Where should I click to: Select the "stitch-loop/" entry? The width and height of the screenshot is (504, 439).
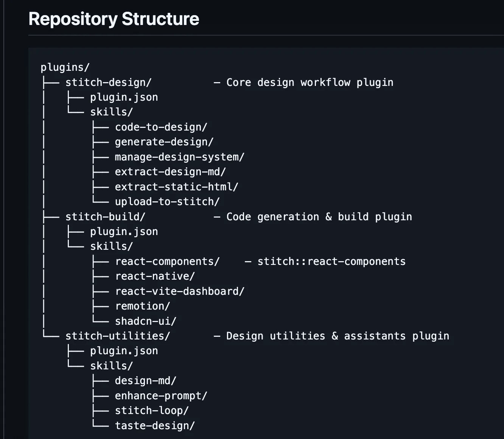[152, 411]
